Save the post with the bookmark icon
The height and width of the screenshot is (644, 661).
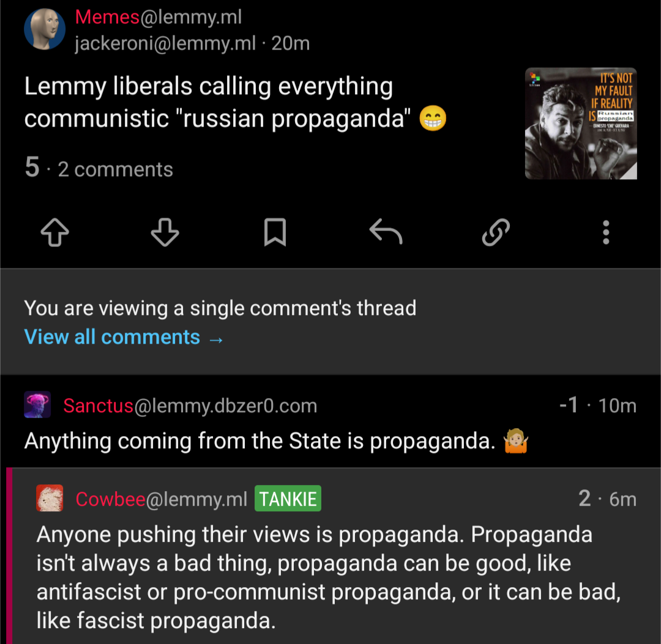point(275,232)
